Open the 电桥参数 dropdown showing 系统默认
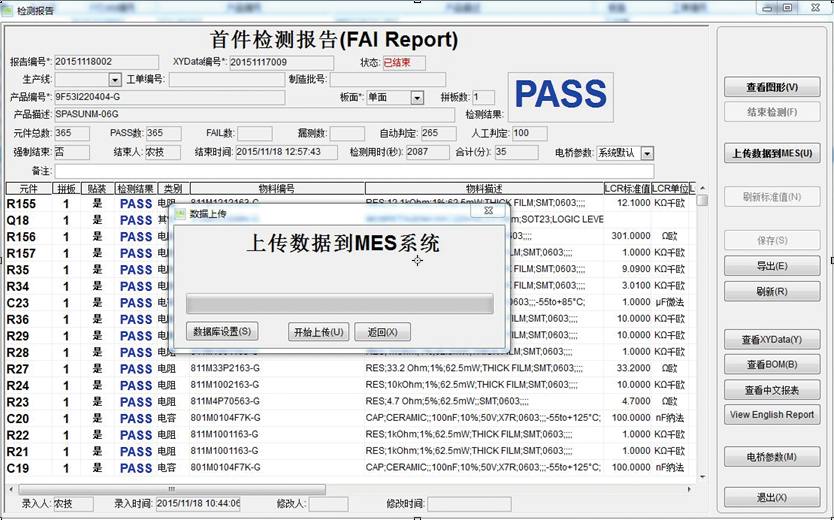This screenshot has width=834, height=520. pyautogui.click(x=647, y=153)
